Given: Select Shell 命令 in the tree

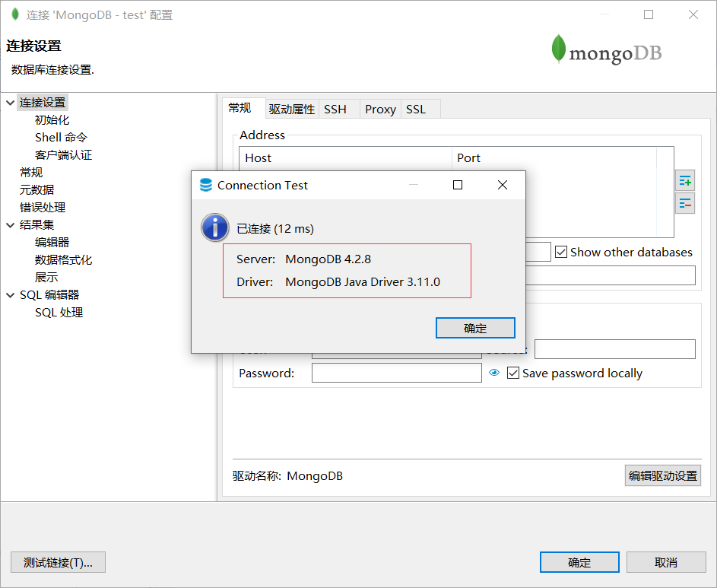Looking at the screenshot, I should coord(61,137).
